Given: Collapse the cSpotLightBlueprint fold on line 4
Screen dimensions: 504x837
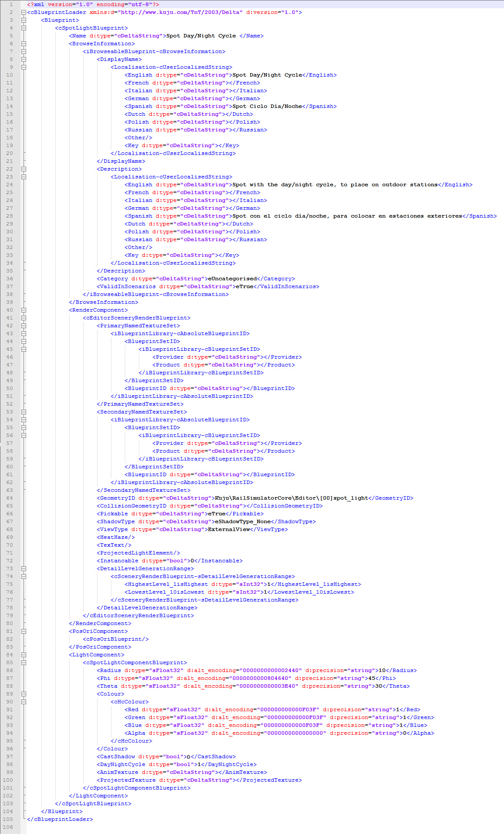Looking at the screenshot, I should (24, 28).
